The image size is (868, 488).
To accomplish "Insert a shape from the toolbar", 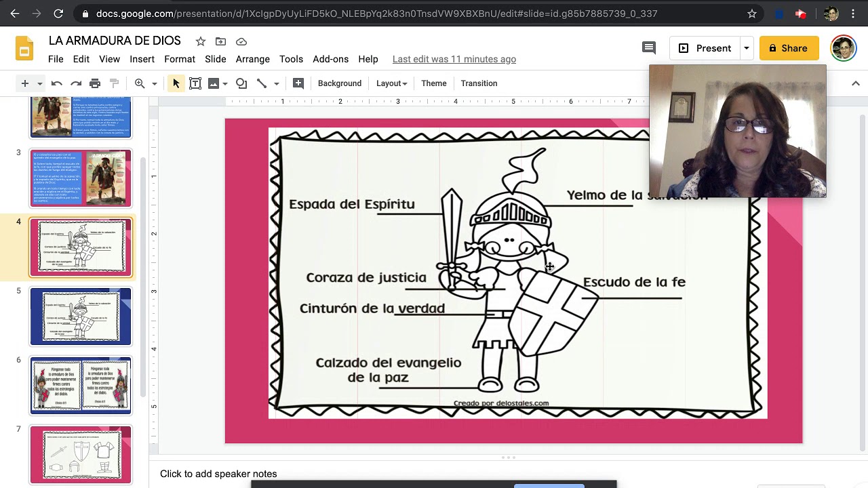I will pos(241,83).
